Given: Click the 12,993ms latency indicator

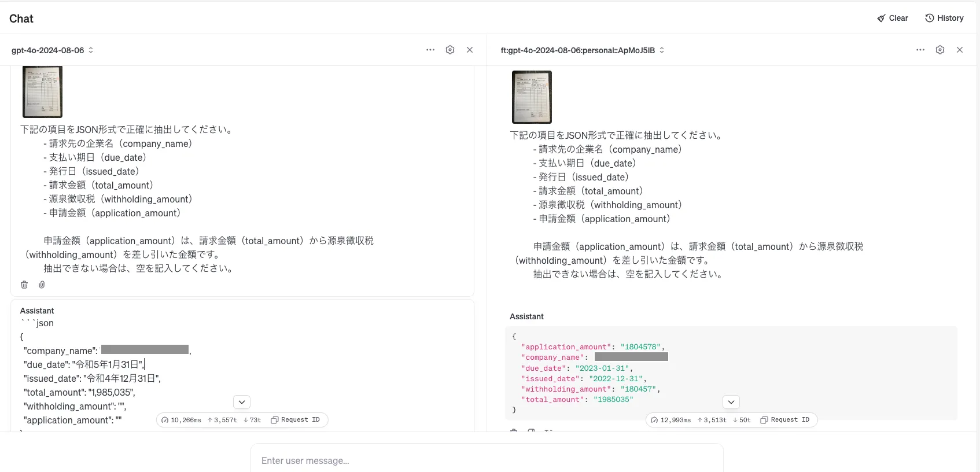Looking at the screenshot, I should point(670,420).
